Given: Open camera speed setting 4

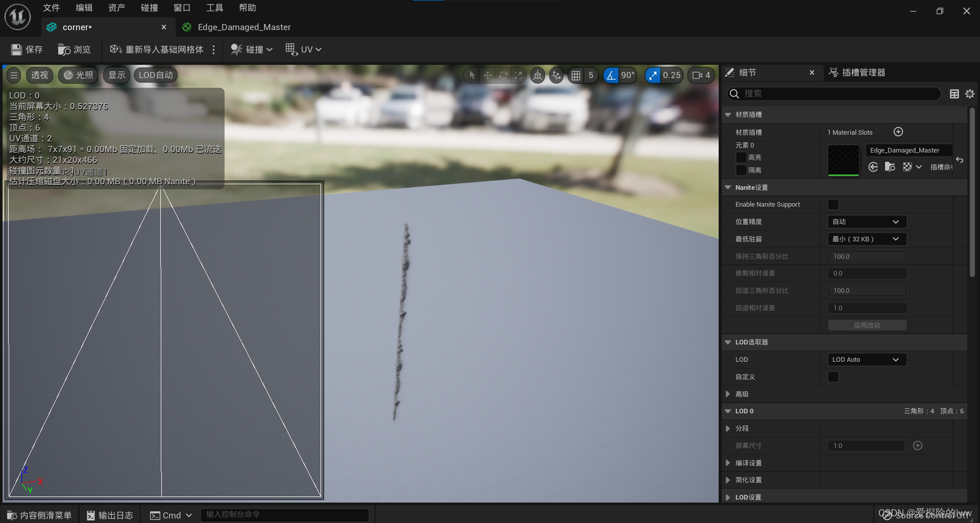Looking at the screenshot, I should coord(701,76).
